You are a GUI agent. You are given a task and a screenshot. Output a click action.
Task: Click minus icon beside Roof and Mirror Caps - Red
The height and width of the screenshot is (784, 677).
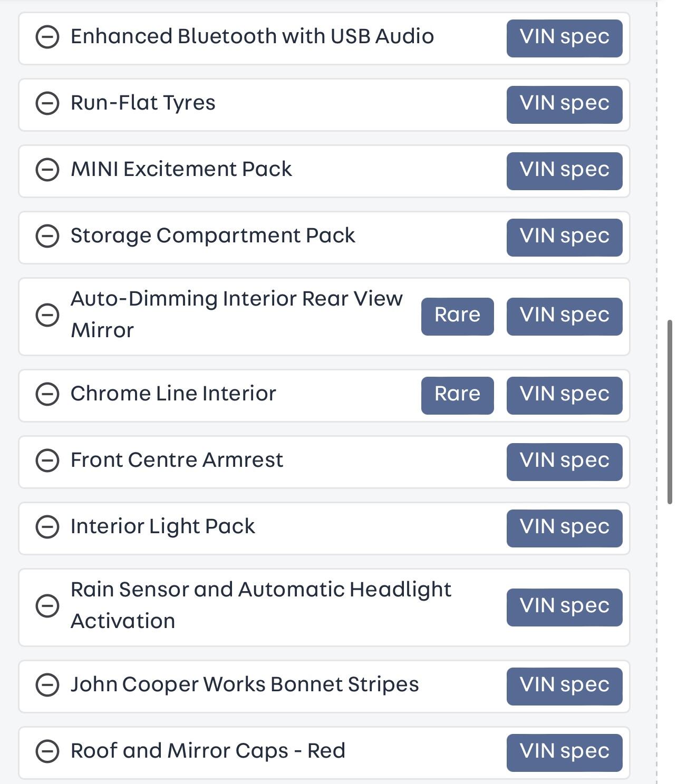(47, 751)
